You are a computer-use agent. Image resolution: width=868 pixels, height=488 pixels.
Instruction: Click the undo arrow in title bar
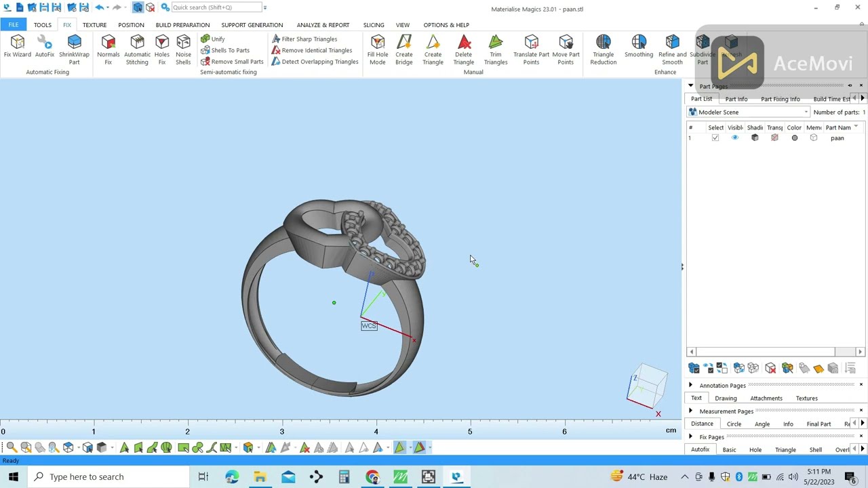100,7
